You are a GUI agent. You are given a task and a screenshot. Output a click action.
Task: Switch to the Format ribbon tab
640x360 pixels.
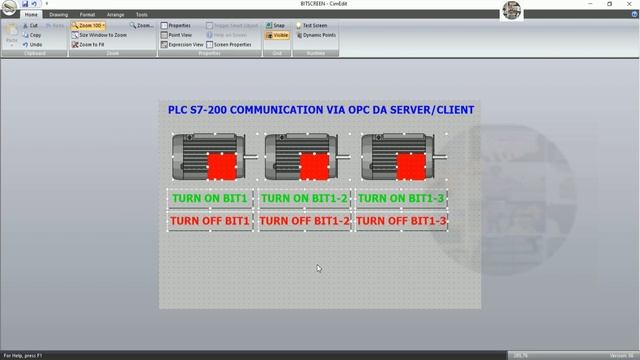pos(87,14)
